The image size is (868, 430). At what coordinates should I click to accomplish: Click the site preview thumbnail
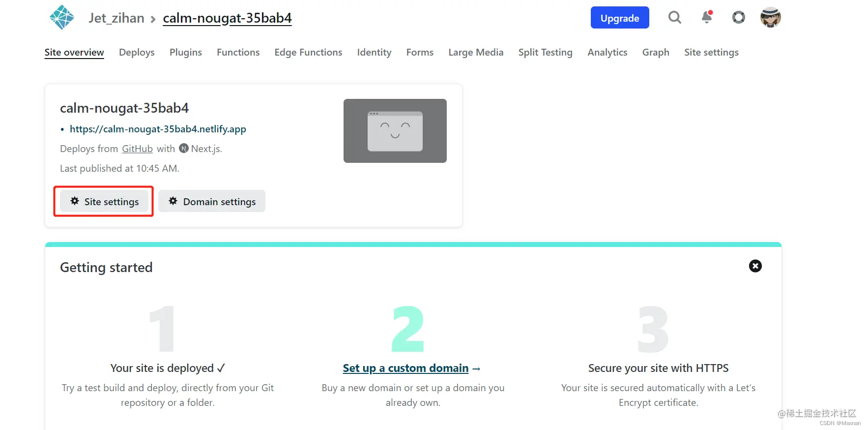pos(395,131)
